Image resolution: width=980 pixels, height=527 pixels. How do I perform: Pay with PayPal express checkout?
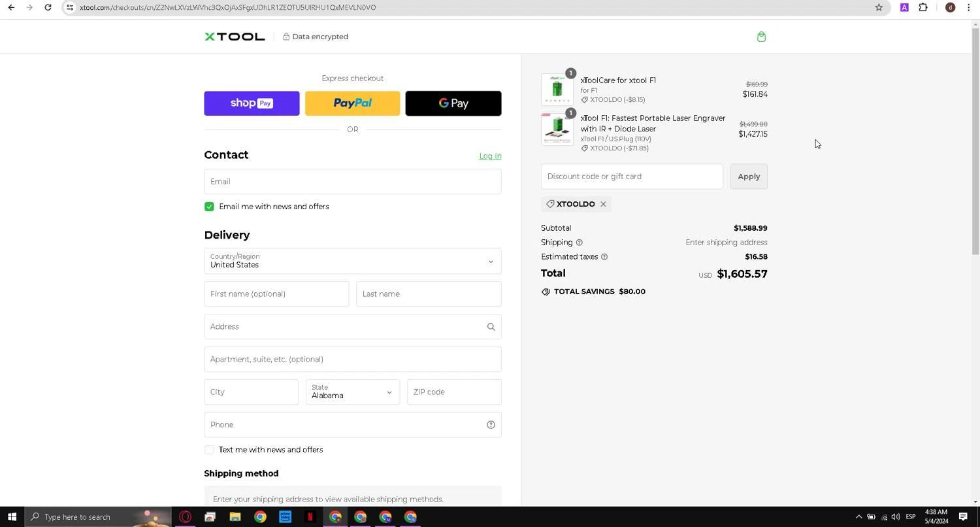click(x=353, y=103)
